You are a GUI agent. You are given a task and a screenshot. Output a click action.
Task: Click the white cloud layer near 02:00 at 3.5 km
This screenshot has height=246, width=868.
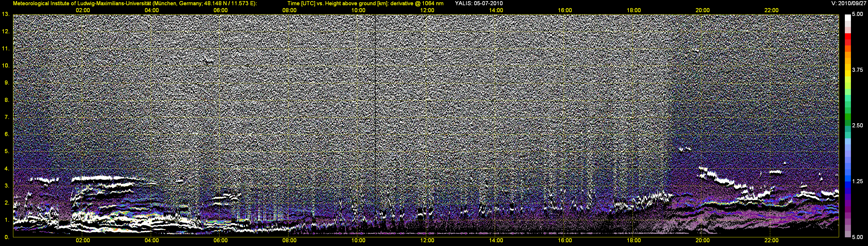tap(98, 178)
